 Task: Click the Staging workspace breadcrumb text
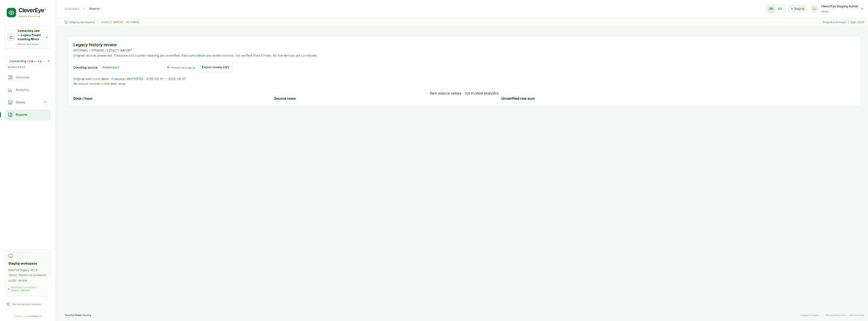(x=82, y=22)
